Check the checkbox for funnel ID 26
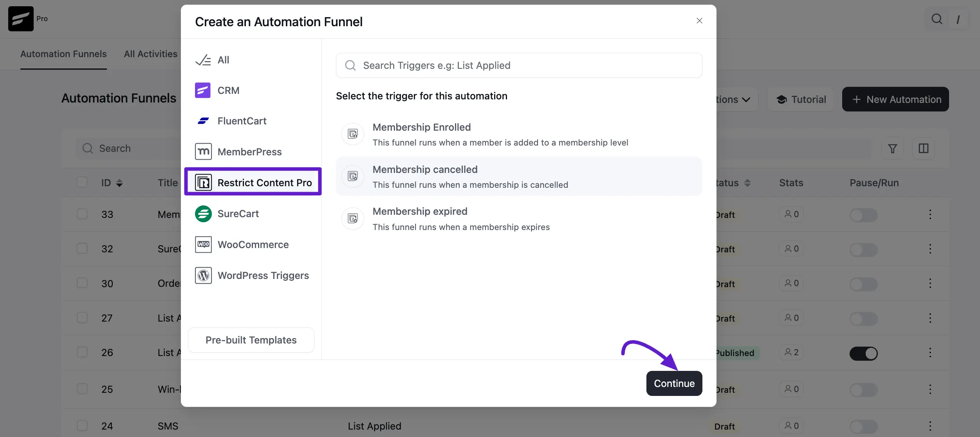 [x=82, y=352]
